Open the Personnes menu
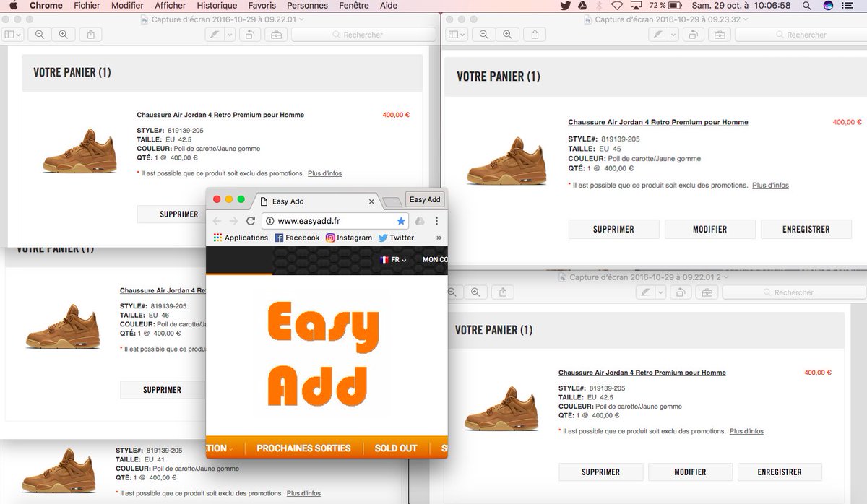Viewport: 867px width, 504px height. 308,6
